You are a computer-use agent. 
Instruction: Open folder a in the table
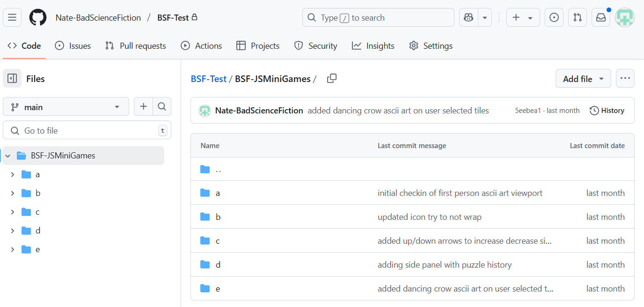(x=218, y=193)
